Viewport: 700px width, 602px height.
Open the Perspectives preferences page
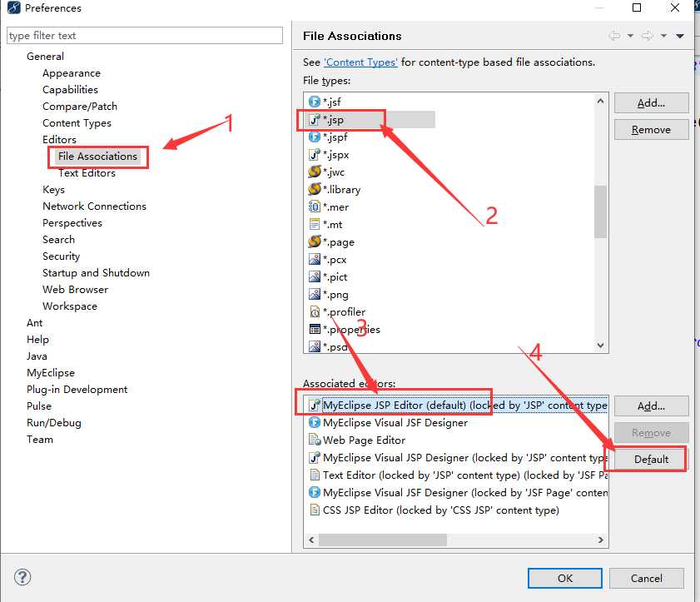[x=72, y=223]
